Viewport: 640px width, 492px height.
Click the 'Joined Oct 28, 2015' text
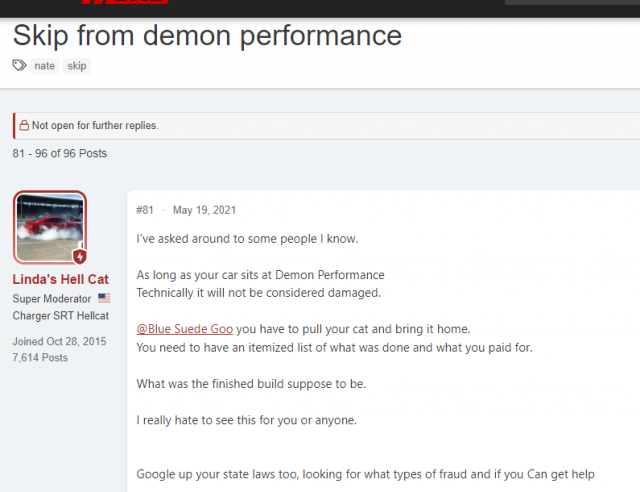pos(60,341)
